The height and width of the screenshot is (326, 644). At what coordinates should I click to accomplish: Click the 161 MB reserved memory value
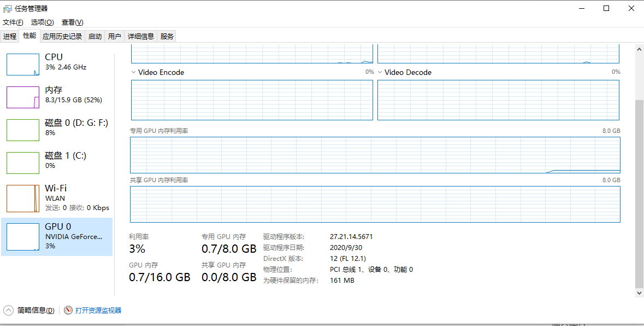[342, 281]
